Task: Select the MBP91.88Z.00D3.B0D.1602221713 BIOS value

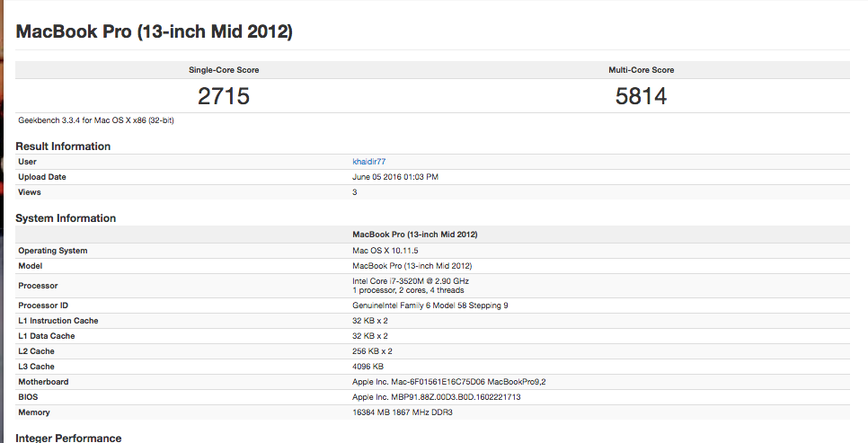Action: (436, 397)
